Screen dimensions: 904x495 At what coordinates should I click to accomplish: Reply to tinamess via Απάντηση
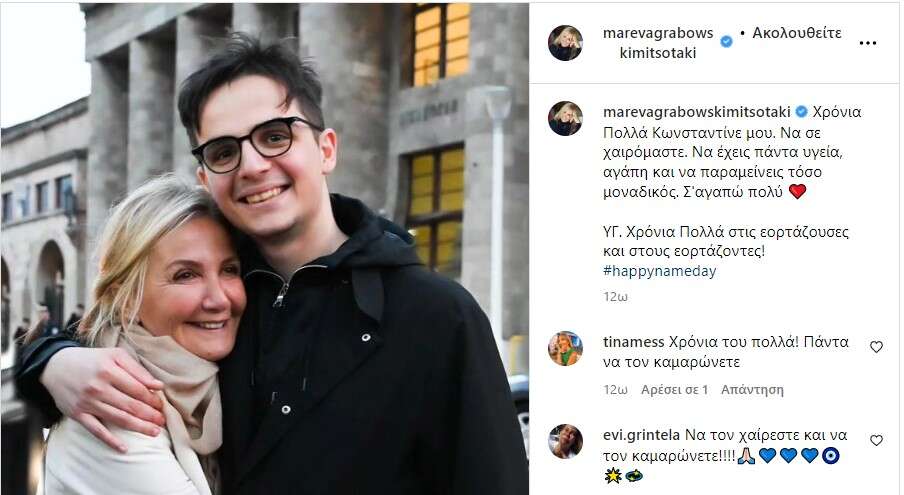[x=752, y=390]
